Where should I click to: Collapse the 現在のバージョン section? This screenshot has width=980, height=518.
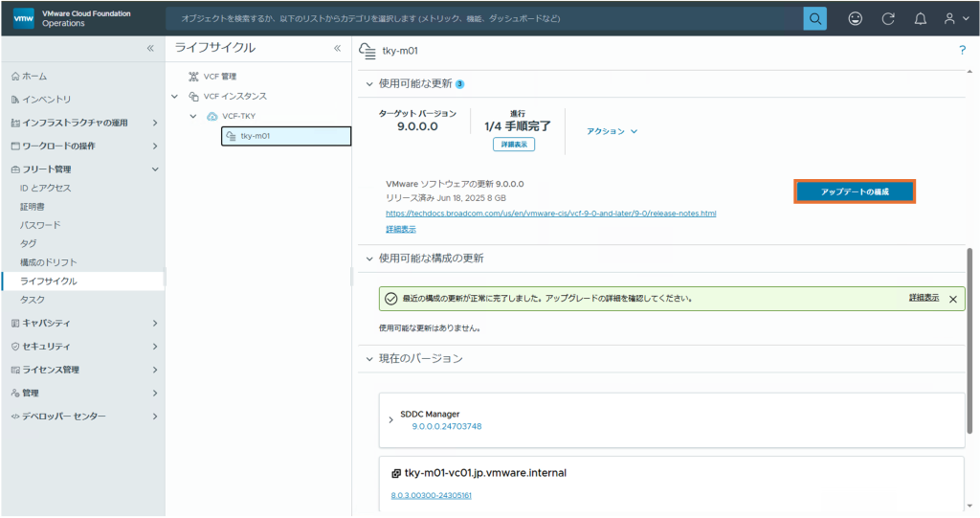tap(369, 359)
